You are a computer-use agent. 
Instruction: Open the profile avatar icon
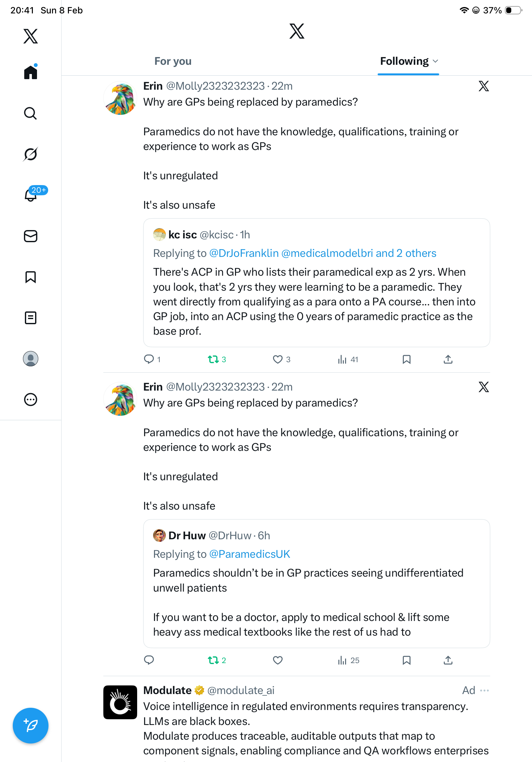point(31,359)
